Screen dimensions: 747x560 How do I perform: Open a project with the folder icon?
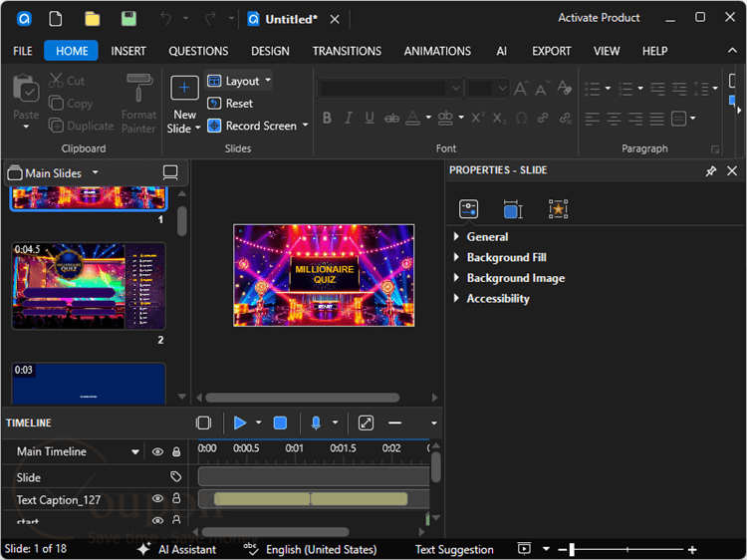(92, 19)
